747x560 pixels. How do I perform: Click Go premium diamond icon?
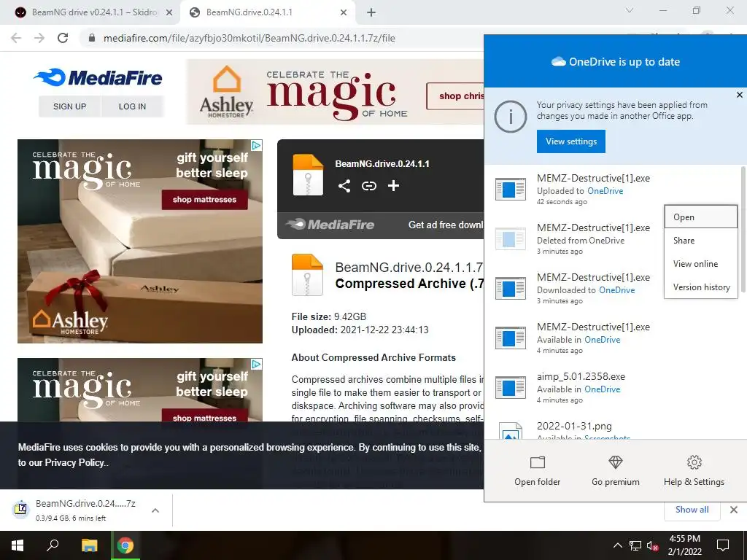click(616, 462)
